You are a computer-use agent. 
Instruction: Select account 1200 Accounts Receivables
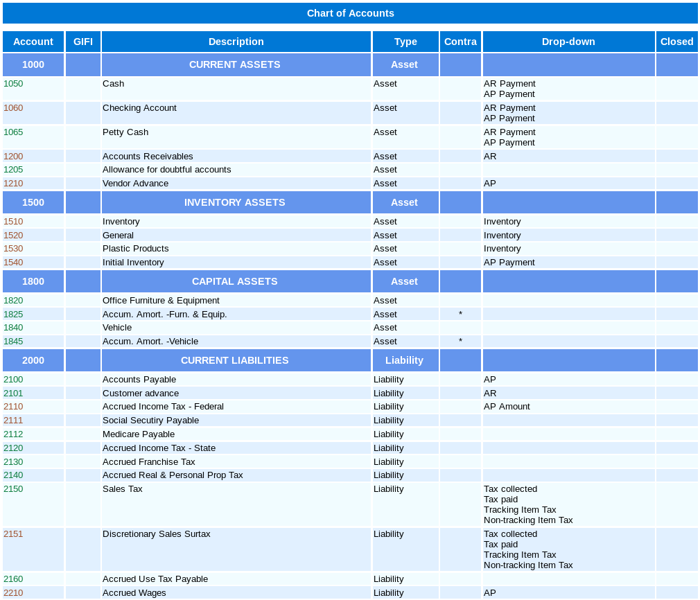click(13, 157)
